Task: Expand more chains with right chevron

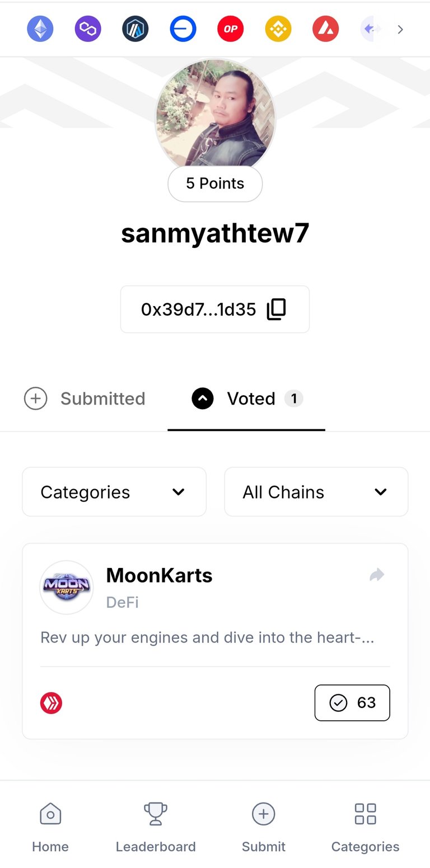Action: coord(400,29)
